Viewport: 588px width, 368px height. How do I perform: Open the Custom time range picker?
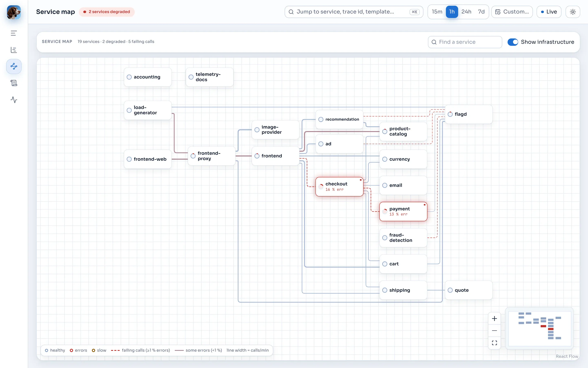click(x=512, y=12)
